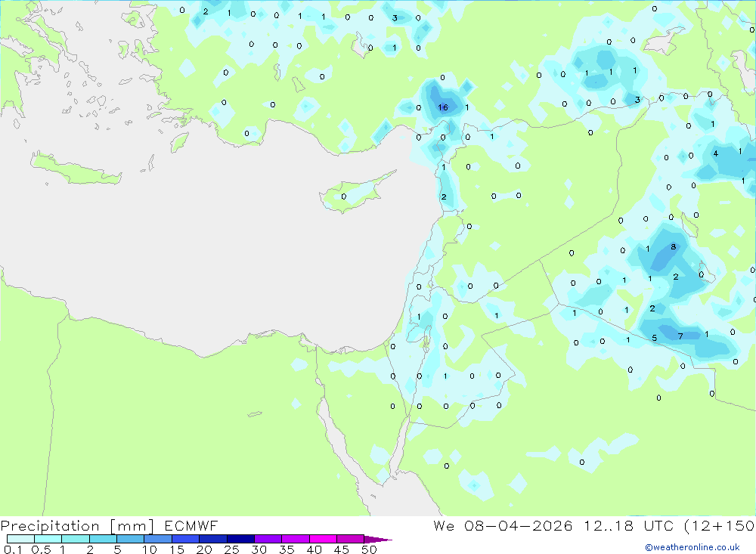The height and width of the screenshot is (554, 756).
Task: Click the above-50 mm arrow tip of legend
Action: click(377, 540)
